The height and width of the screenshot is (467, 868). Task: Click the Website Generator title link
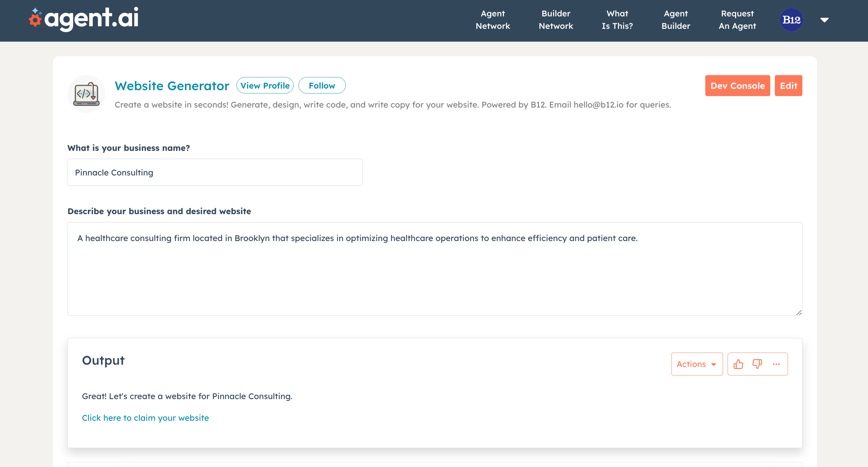pyautogui.click(x=172, y=86)
